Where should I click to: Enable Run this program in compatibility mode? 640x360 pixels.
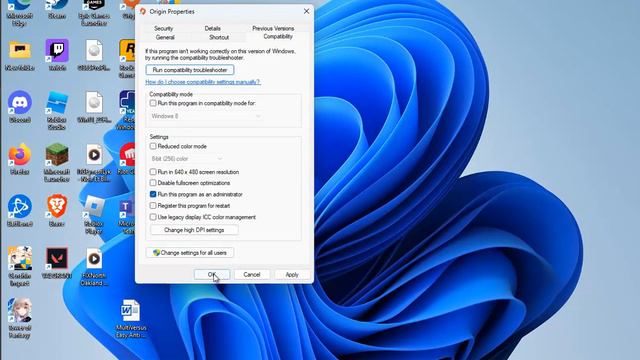point(153,104)
